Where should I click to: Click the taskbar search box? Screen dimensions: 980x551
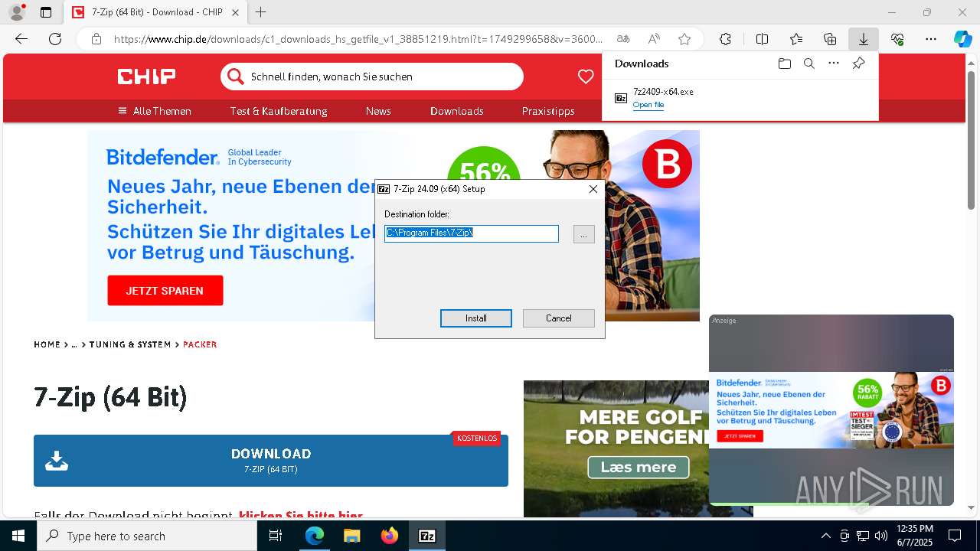click(147, 536)
